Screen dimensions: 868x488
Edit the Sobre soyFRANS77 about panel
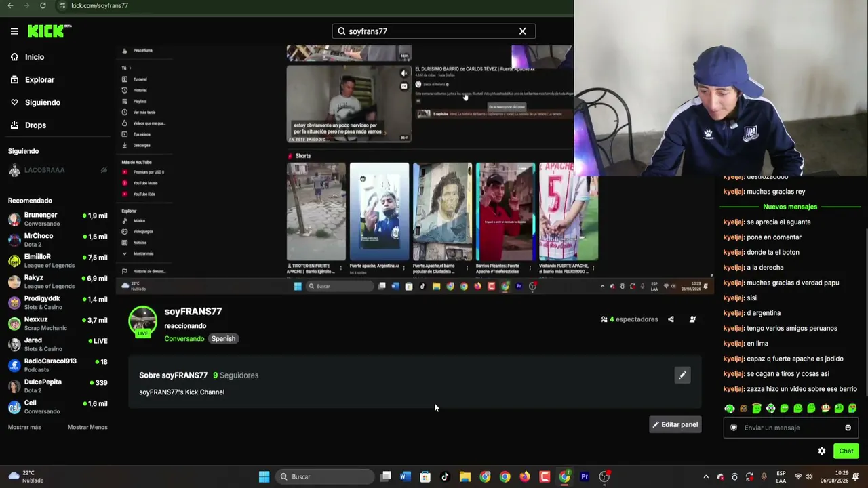pos(682,375)
